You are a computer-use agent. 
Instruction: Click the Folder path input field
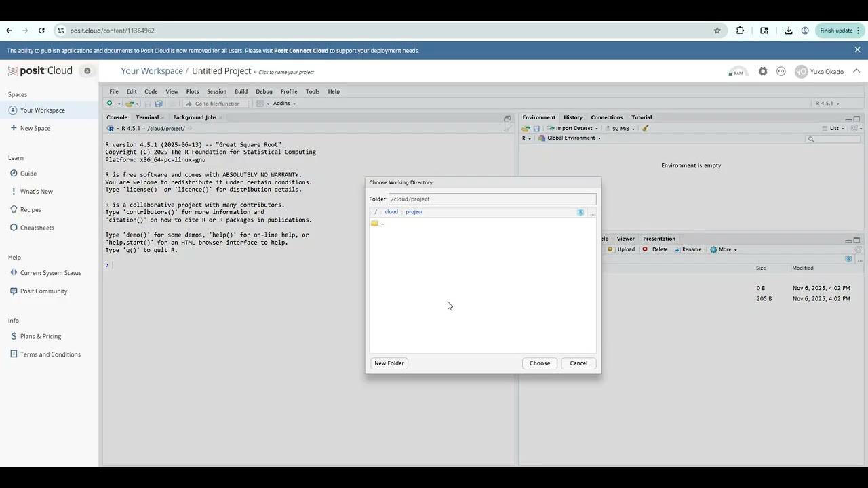(492, 199)
